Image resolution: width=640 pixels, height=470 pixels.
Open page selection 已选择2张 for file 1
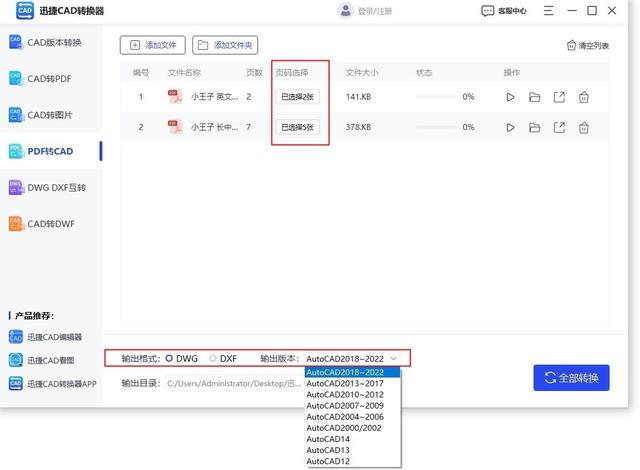tap(298, 97)
